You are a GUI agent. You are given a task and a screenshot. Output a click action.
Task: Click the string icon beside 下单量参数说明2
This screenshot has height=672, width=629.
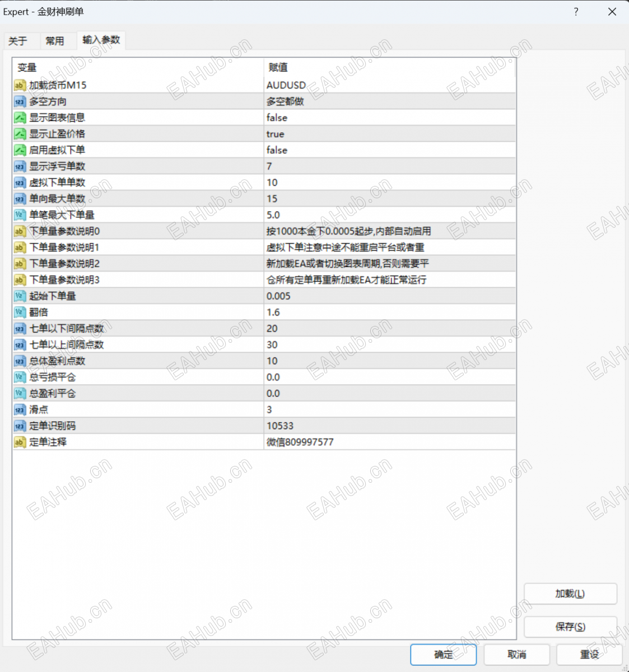pyautogui.click(x=20, y=264)
